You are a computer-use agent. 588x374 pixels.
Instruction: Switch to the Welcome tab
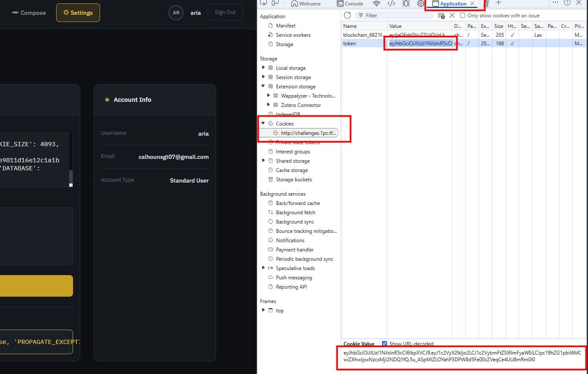pyautogui.click(x=306, y=4)
